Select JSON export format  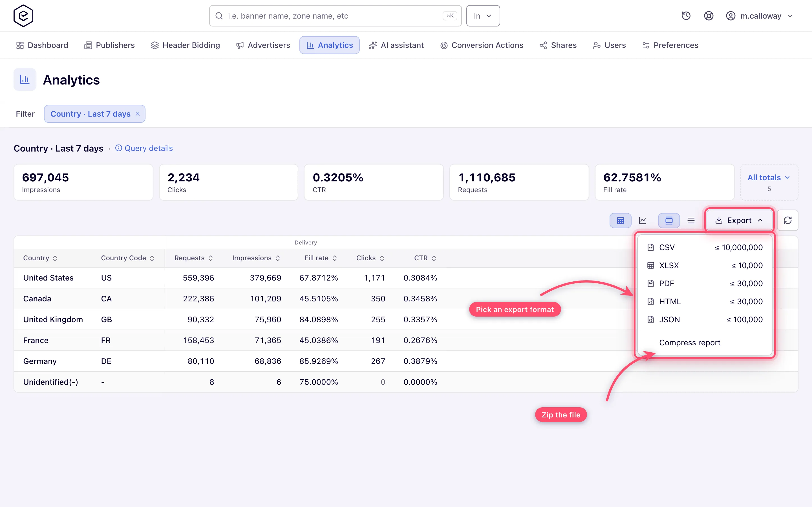click(705, 320)
